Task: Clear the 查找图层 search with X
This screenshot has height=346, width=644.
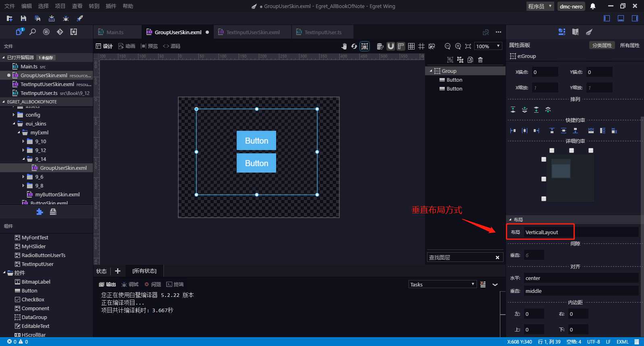Action: [497, 257]
